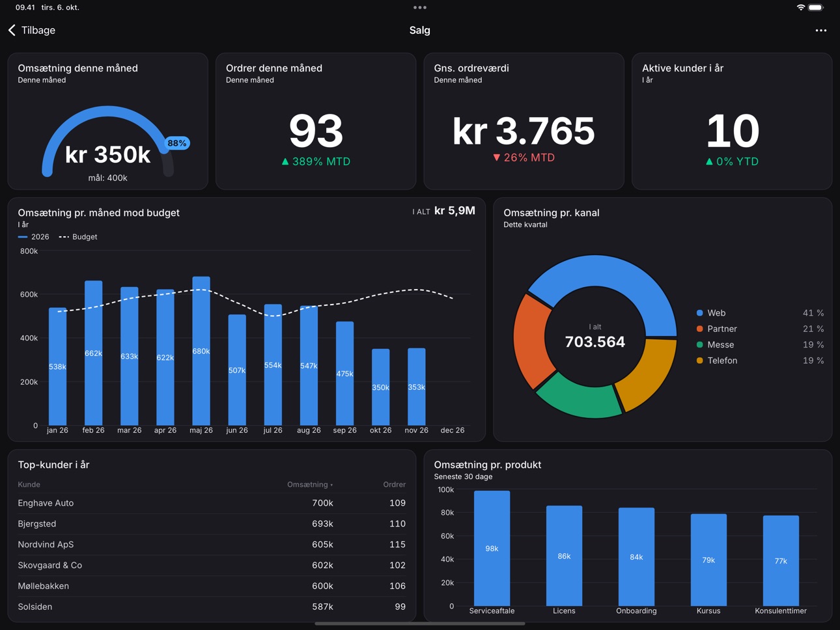Click the Serviceaftale bar showing 98k
840x630 pixels.
(x=492, y=548)
